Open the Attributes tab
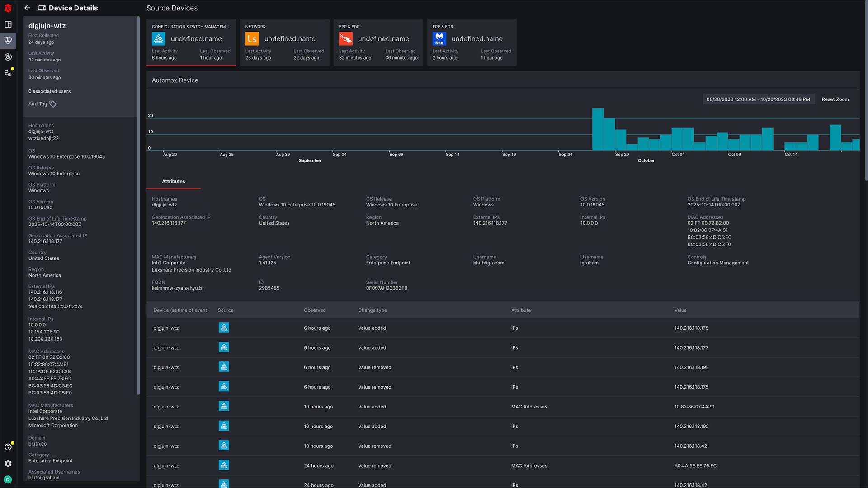The height and width of the screenshot is (488, 868). (x=174, y=181)
